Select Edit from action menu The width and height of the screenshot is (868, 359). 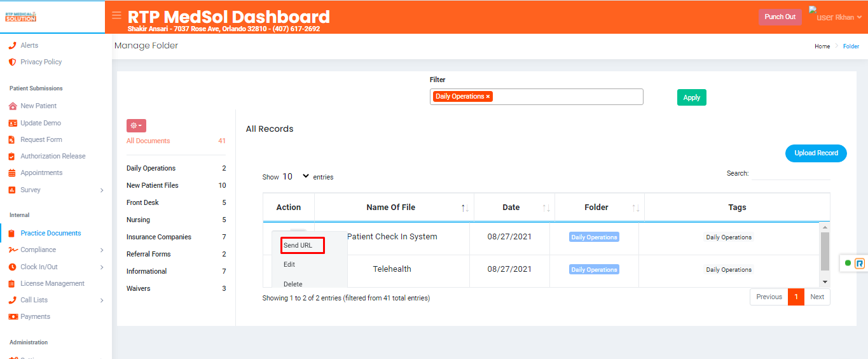tap(289, 264)
